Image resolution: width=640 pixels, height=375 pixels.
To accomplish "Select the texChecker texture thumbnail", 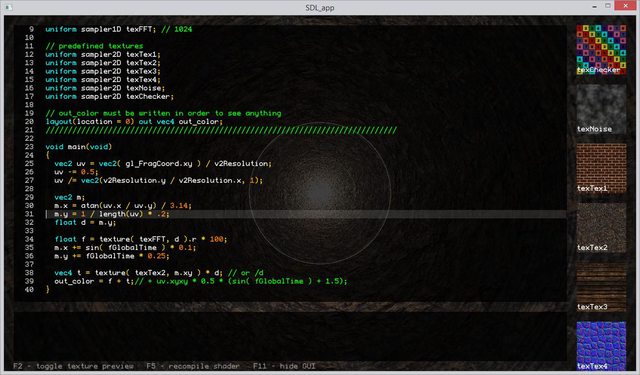I will (x=601, y=49).
